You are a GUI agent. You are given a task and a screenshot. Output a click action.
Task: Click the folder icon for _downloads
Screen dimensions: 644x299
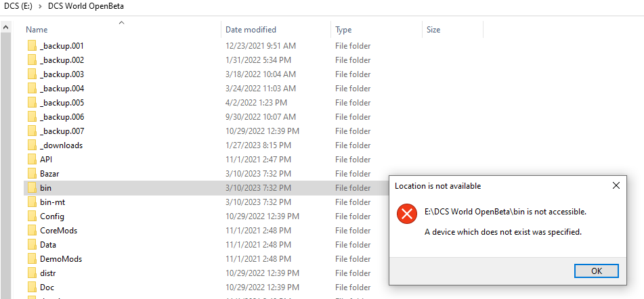[33, 145]
